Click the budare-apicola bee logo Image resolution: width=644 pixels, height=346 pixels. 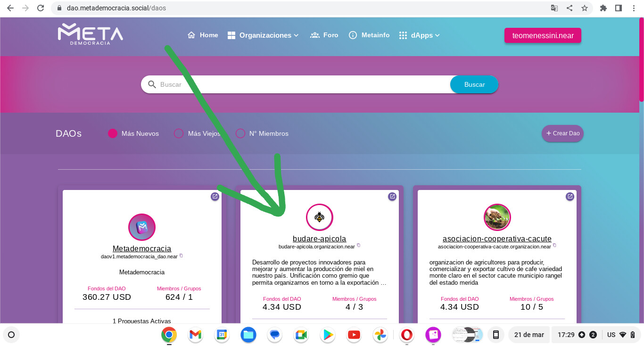coord(320,217)
